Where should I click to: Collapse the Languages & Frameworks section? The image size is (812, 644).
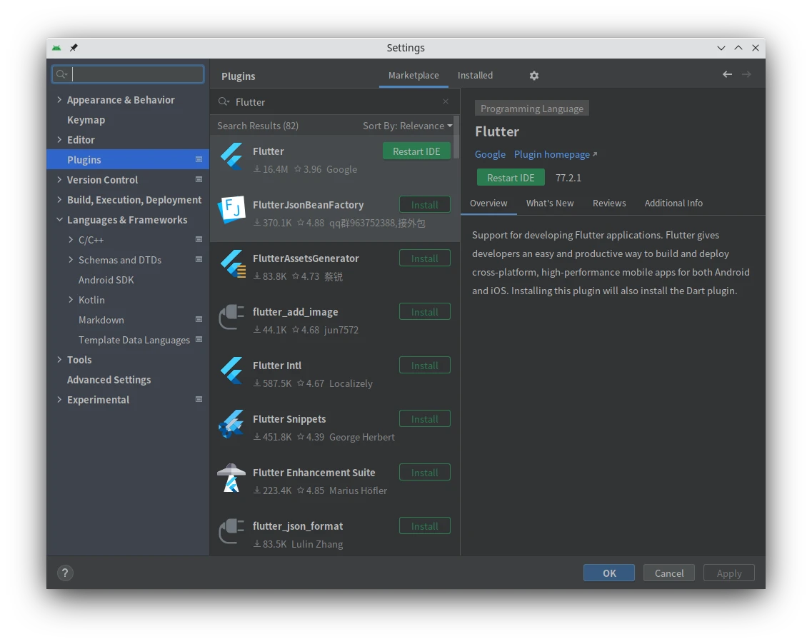(x=59, y=220)
